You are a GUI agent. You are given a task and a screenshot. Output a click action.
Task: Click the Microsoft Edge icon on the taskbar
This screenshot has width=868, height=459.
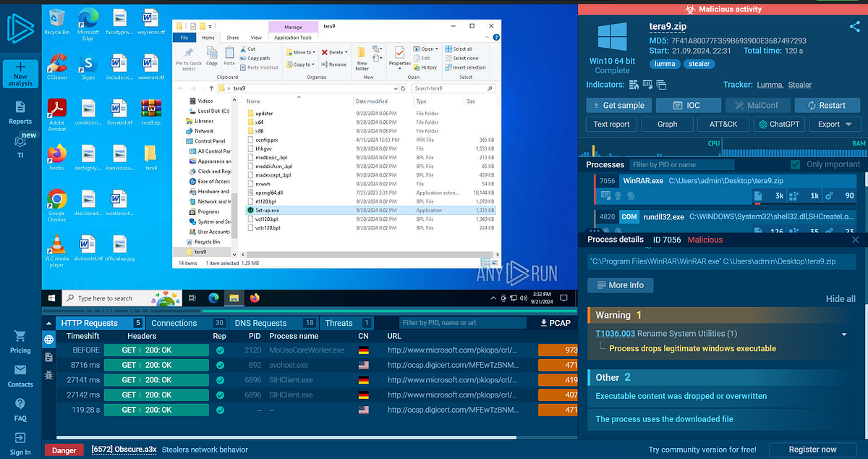point(214,298)
